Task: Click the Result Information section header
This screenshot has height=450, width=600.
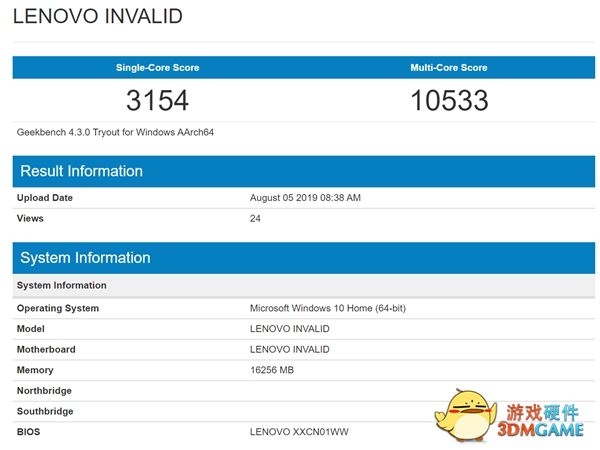Action: click(304, 171)
